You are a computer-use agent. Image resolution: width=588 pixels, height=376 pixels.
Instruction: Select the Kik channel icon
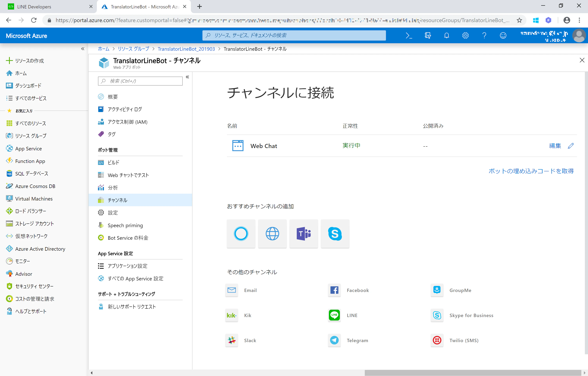point(232,315)
